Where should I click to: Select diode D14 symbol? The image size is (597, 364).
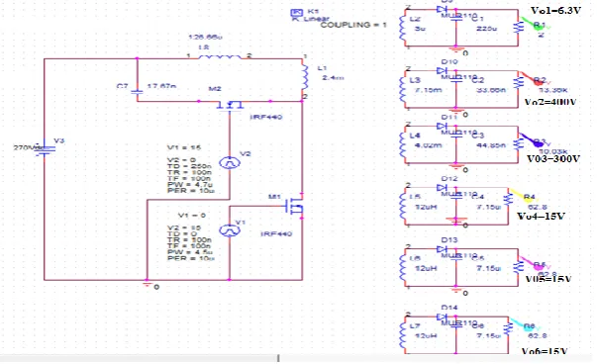[442, 317]
